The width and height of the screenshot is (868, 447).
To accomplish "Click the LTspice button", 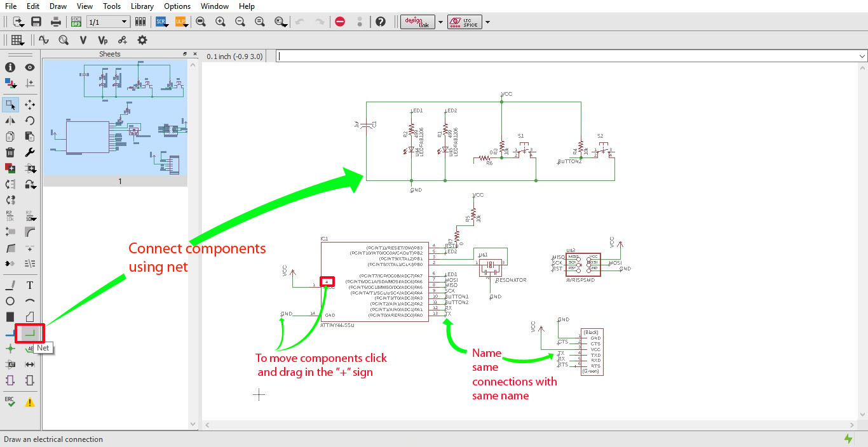I will (465, 22).
